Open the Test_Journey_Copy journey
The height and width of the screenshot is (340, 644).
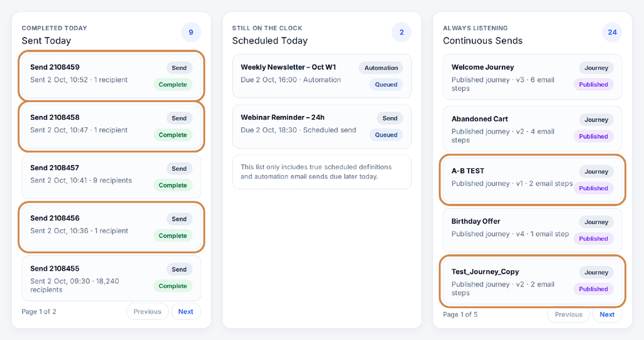tap(532, 281)
